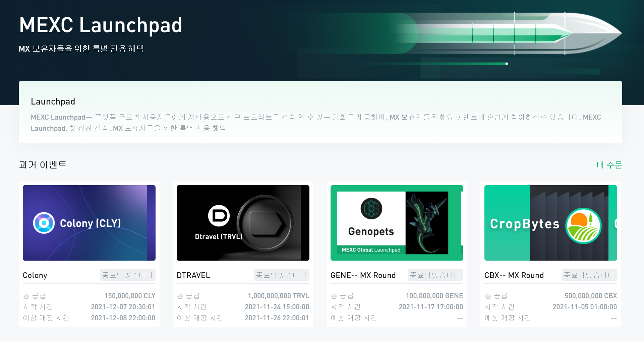Click the start time 2021-11-24 15:00:00
Screen dimensions: 644x341
[x=277, y=307]
